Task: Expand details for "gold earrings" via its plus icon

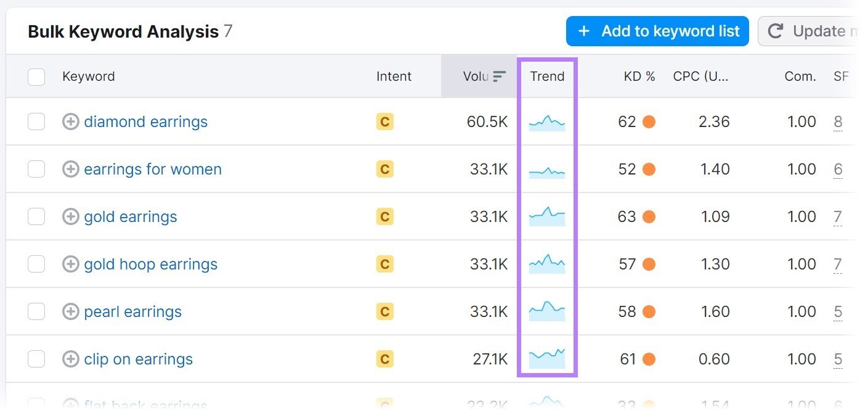Action: click(71, 216)
